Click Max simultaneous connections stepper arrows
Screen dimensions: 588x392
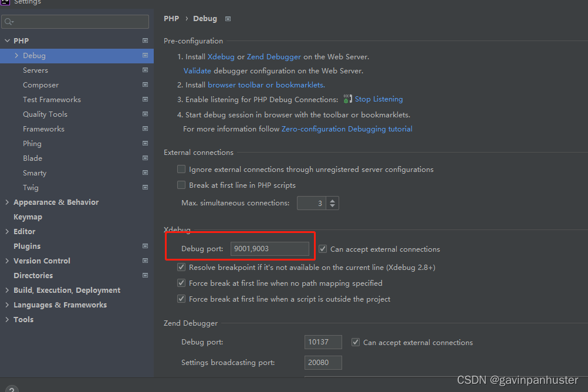pyautogui.click(x=332, y=203)
